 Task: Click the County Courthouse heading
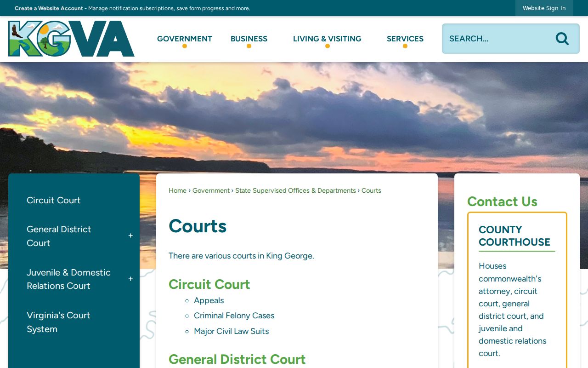(x=514, y=236)
